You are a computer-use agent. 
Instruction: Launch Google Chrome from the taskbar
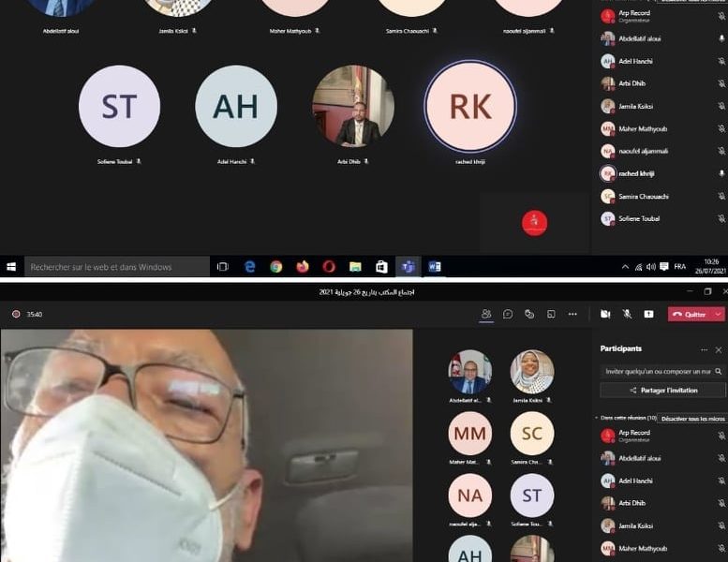pyautogui.click(x=276, y=267)
